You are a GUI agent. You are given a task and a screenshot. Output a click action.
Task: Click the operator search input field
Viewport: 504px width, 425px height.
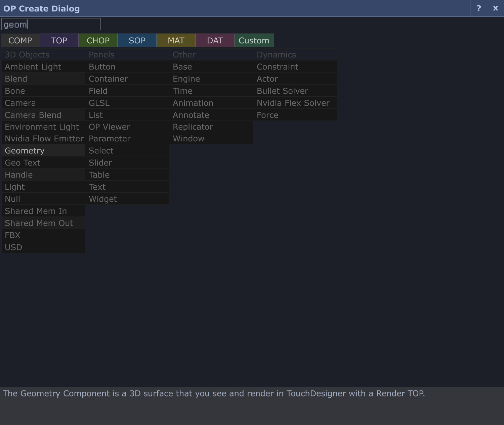[x=51, y=25]
